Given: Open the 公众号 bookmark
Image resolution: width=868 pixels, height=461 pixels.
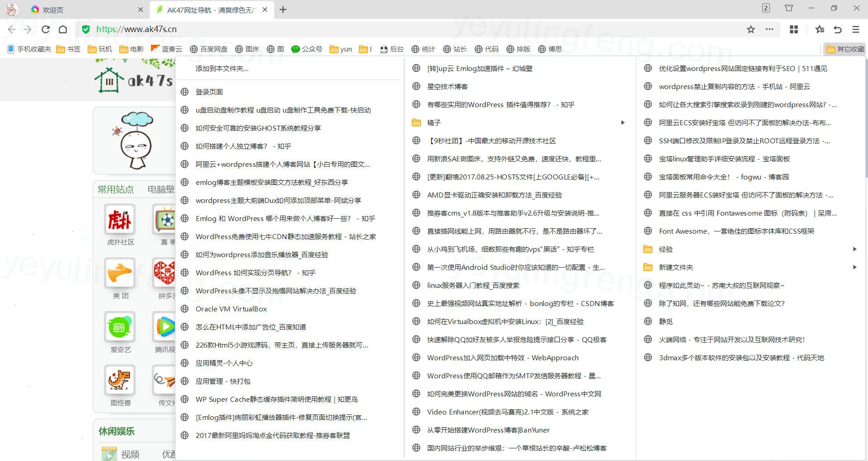Looking at the screenshot, I should (x=307, y=49).
